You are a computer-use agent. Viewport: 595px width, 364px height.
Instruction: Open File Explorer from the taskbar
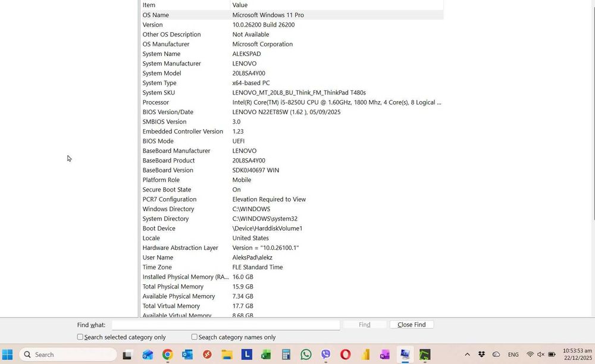point(227,354)
